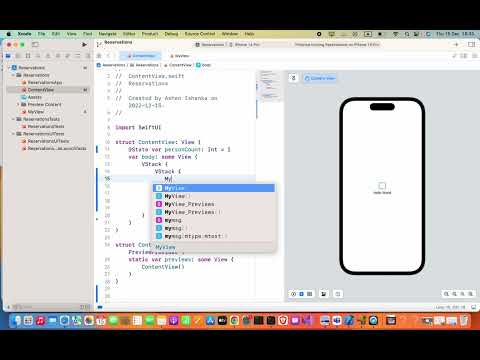Click the navigator filter field
The width and height of the screenshot is (480, 360).
[x=47, y=307]
